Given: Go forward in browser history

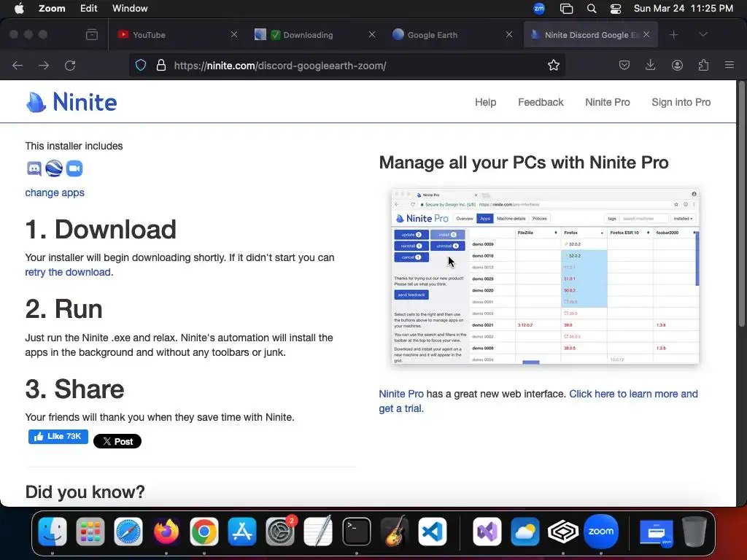Looking at the screenshot, I should coord(44,65).
